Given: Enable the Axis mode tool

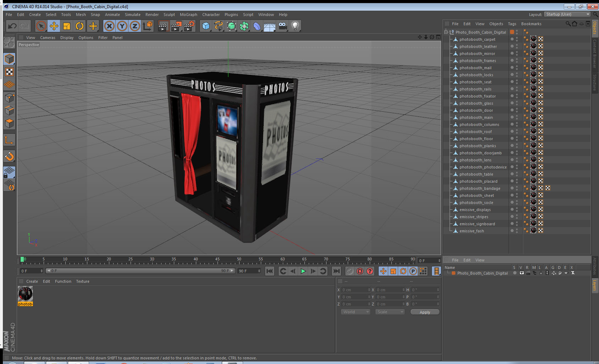Looking at the screenshot, I should coord(9,140).
